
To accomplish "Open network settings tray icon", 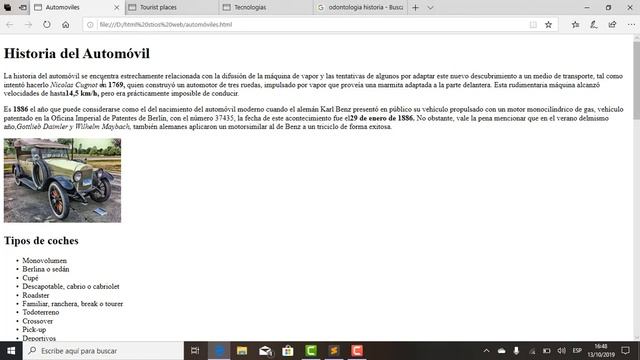I will pos(532,351).
